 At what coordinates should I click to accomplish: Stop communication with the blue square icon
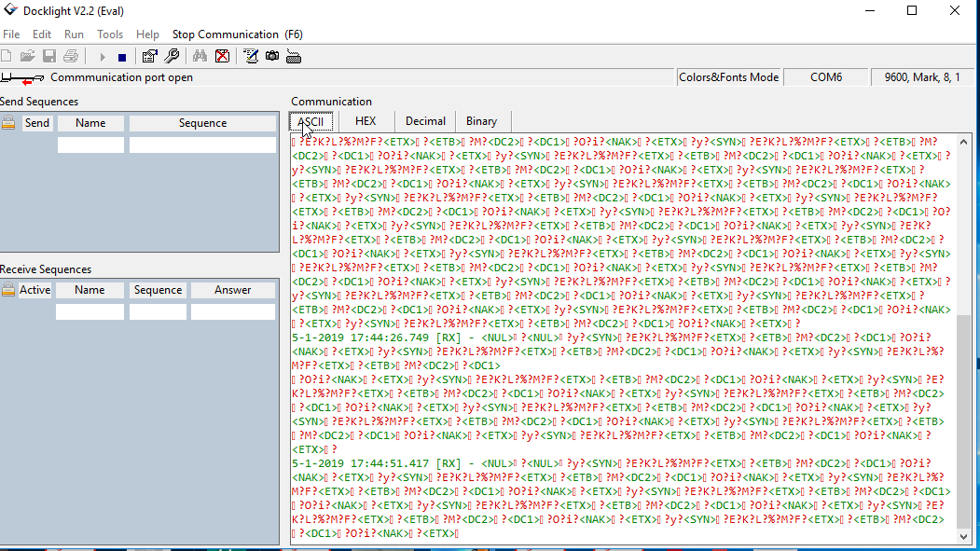coord(122,58)
